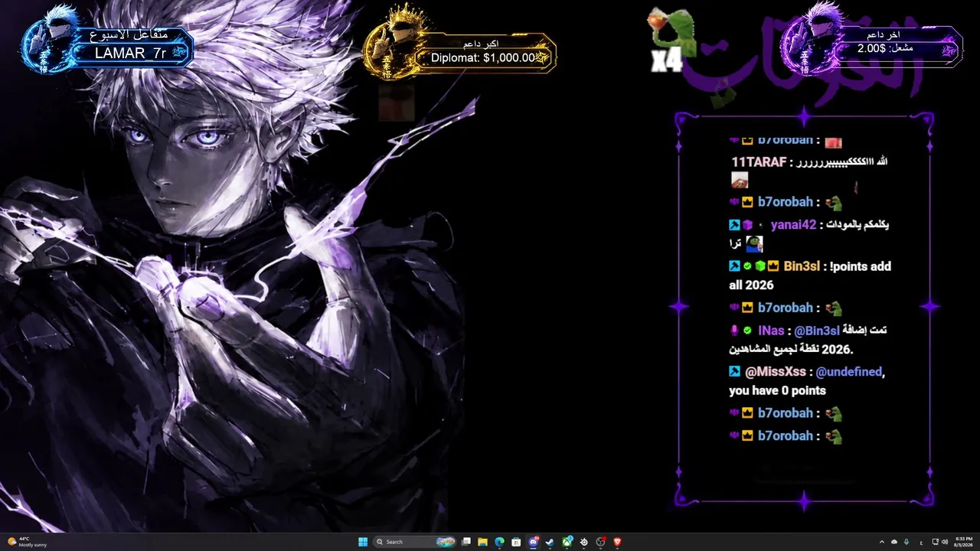Click the Arabic input language indicator

coord(920,542)
